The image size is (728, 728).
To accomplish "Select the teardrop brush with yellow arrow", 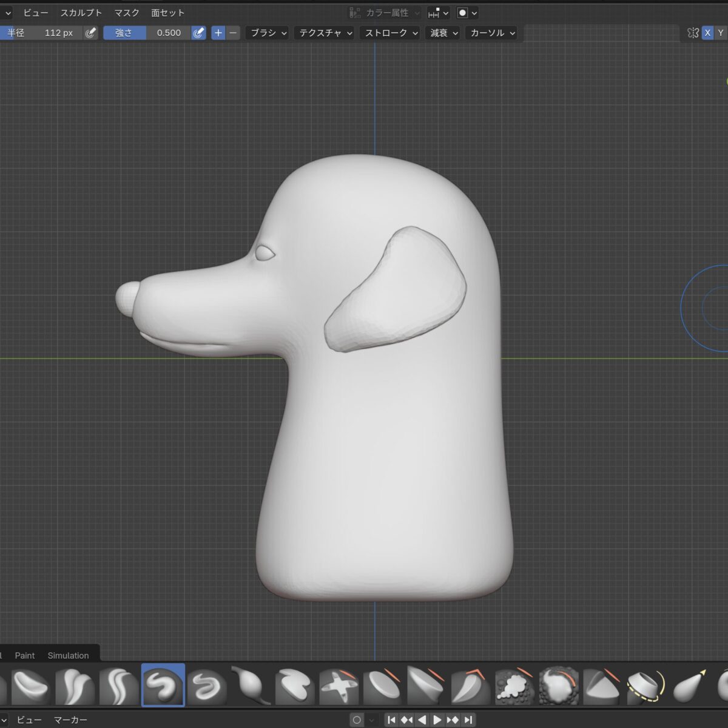I will point(690,686).
